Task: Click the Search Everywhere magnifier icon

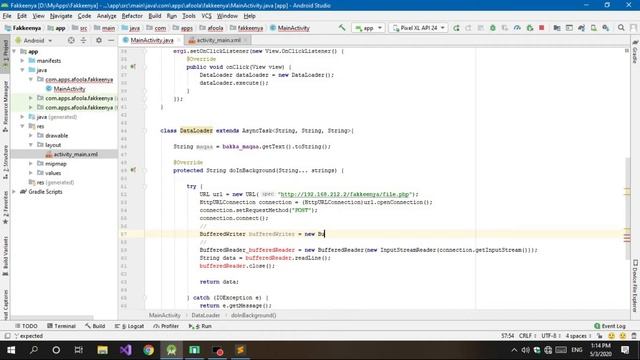Action: (x=621, y=28)
